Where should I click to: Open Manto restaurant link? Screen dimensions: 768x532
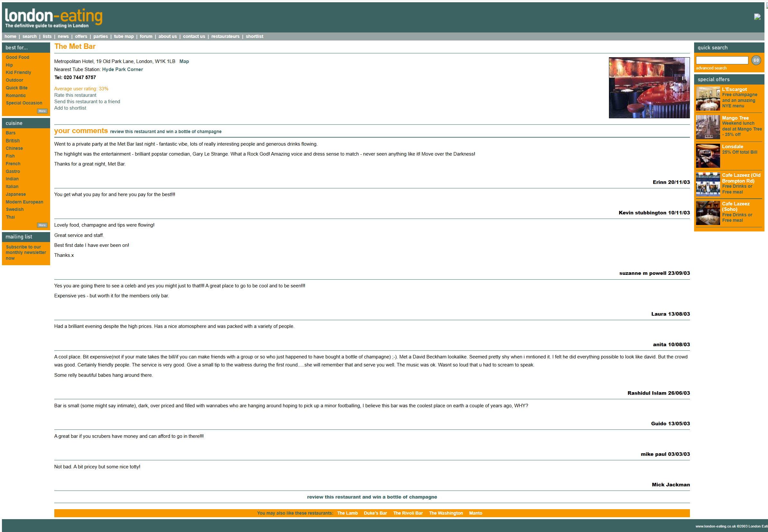476,513
